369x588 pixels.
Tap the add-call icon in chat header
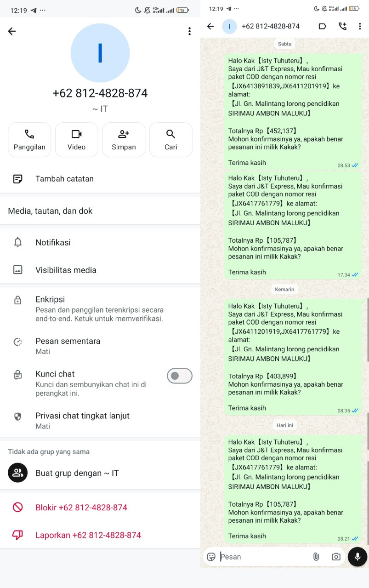point(343,26)
